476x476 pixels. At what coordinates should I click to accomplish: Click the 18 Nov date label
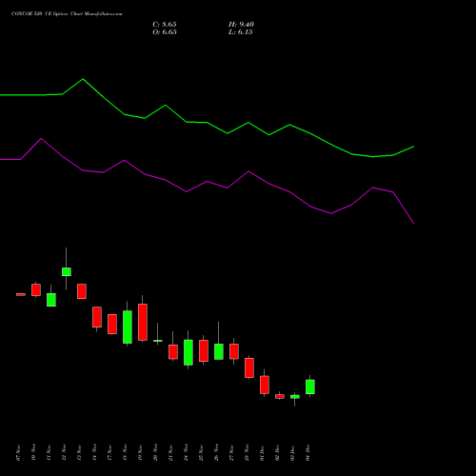(125, 452)
